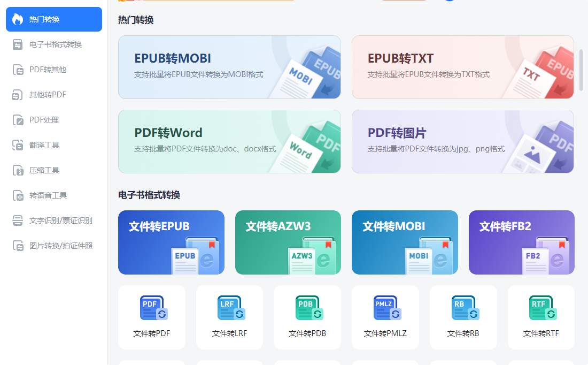
Task: Click the 文件转PDB label
Action: (x=307, y=333)
